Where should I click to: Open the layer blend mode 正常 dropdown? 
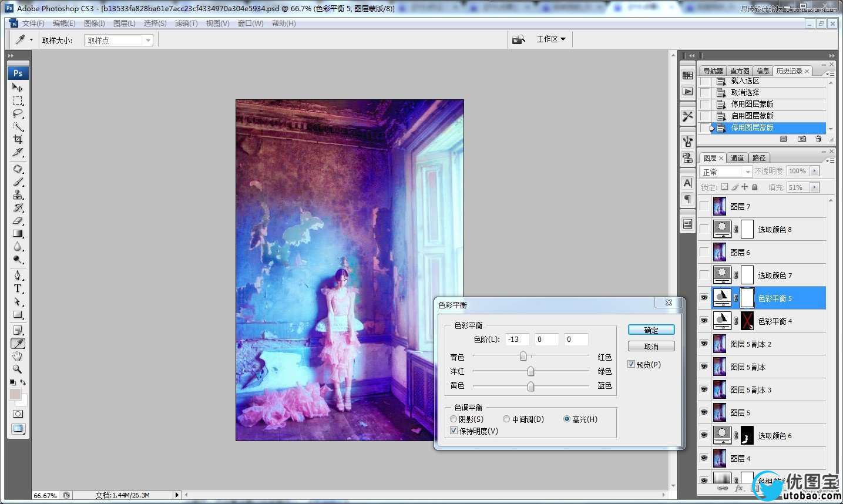(726, 172)
